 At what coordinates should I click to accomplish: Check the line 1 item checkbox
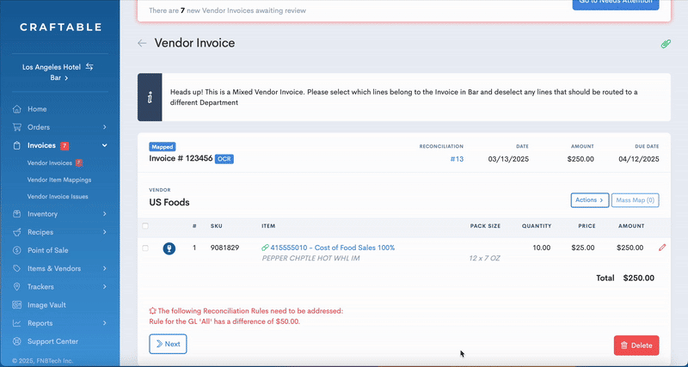[145, 248]
